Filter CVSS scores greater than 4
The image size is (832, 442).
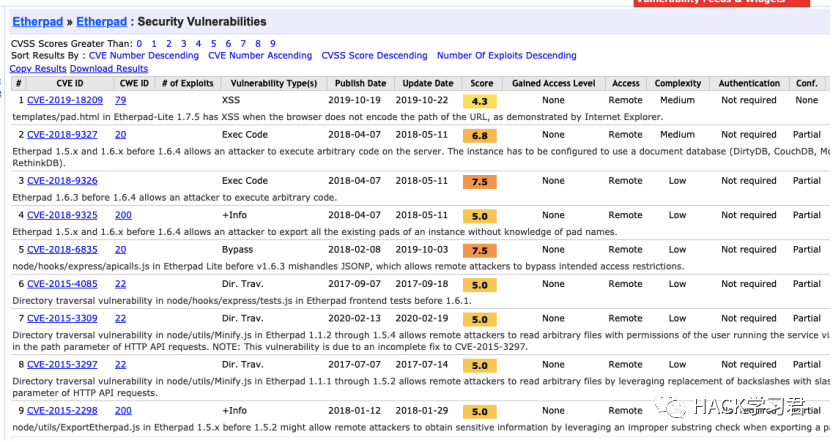click(198, 44)
